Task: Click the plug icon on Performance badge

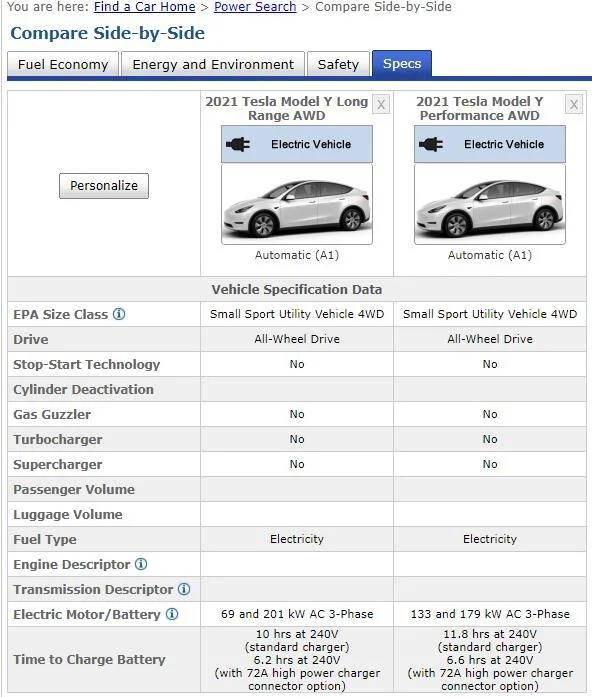Action: pyautogui.click(x=431, y=144)
